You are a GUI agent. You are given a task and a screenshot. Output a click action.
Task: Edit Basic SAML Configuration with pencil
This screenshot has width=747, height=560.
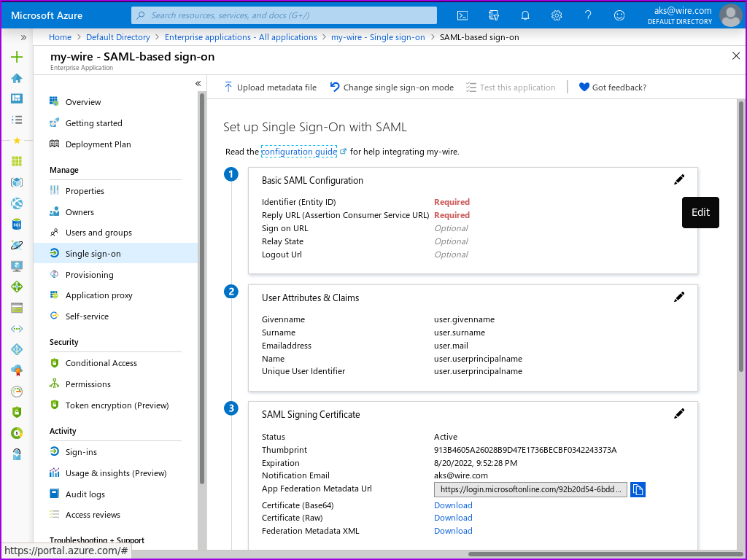pyautogui.click(x=679, y=179)
